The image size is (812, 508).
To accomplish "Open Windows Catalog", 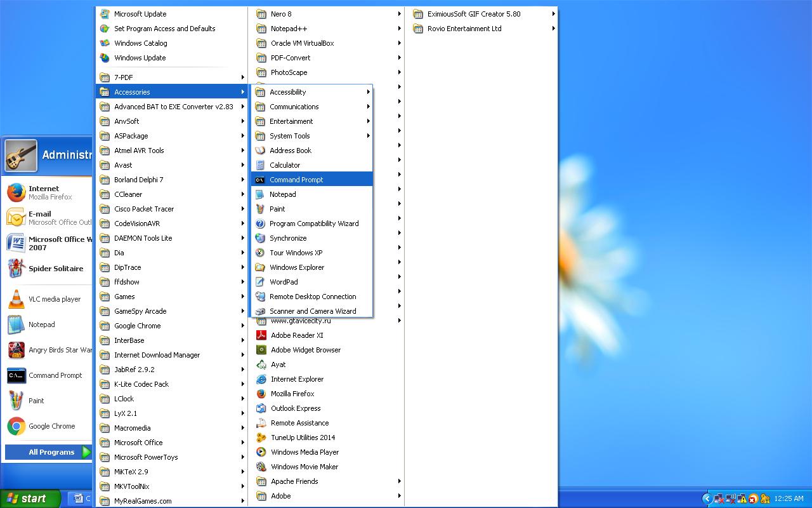I will (171, 43).
